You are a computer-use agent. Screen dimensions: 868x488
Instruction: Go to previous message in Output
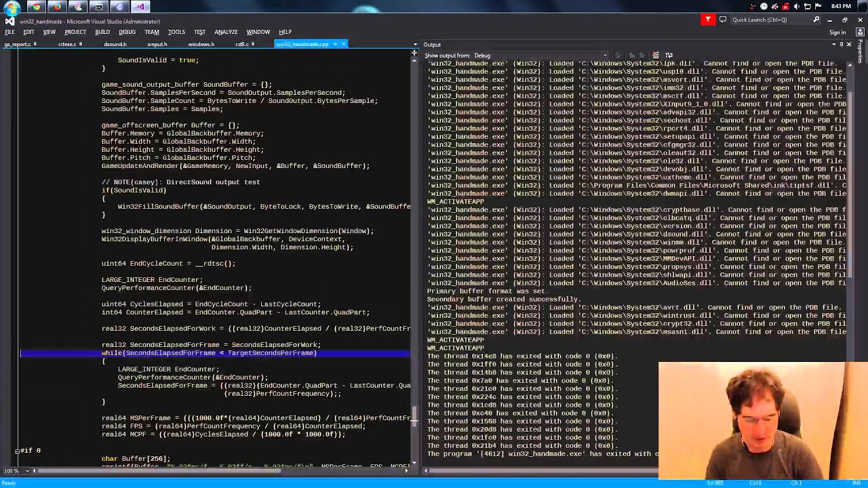click(x=631, y=56)
